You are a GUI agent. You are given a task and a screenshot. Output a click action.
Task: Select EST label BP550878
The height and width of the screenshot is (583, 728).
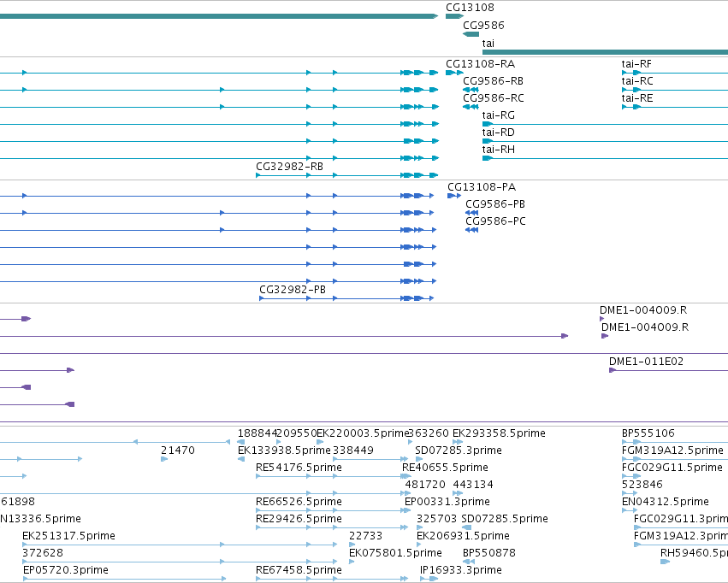[489, 553]
